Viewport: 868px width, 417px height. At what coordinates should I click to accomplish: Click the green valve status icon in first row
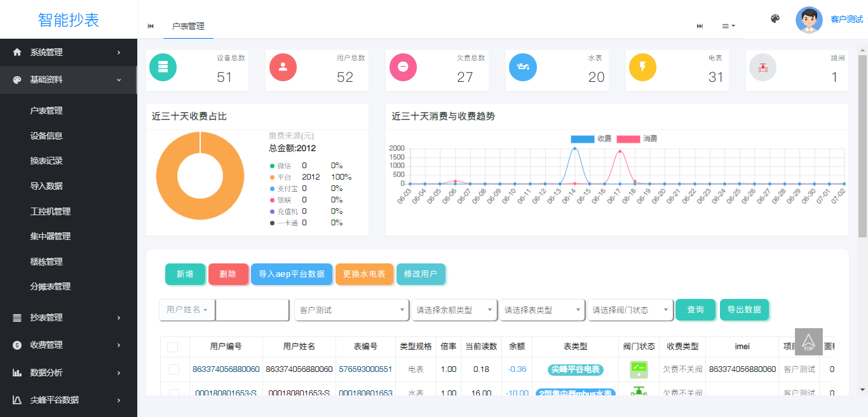coord(639,369)
